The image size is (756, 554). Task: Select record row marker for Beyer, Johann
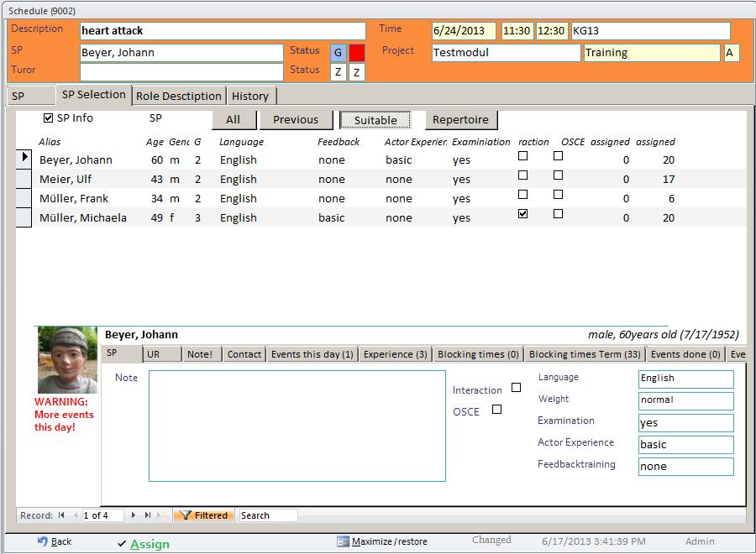click(24, 158)
